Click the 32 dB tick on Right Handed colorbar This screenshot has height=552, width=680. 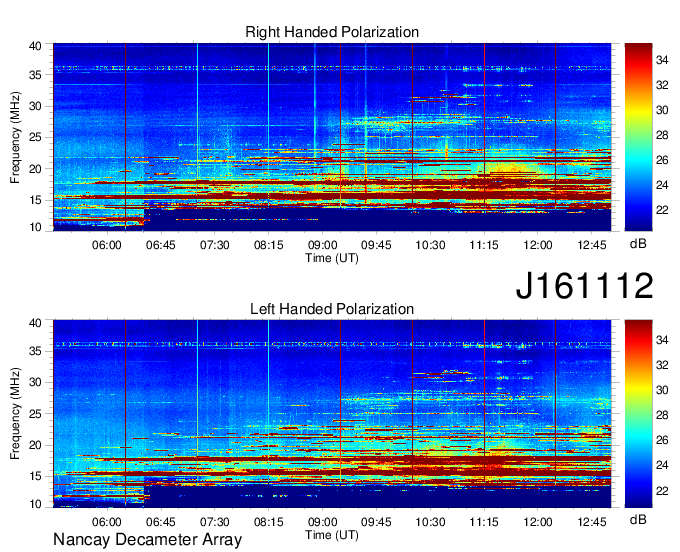[x=662, y=85]
